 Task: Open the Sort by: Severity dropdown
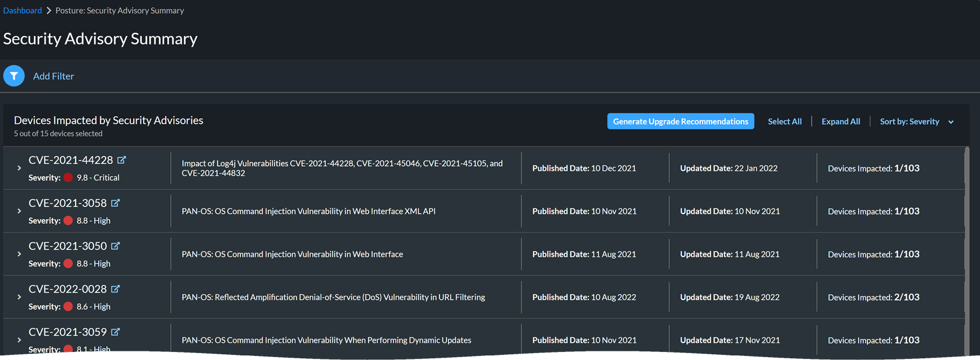point(916,122)
